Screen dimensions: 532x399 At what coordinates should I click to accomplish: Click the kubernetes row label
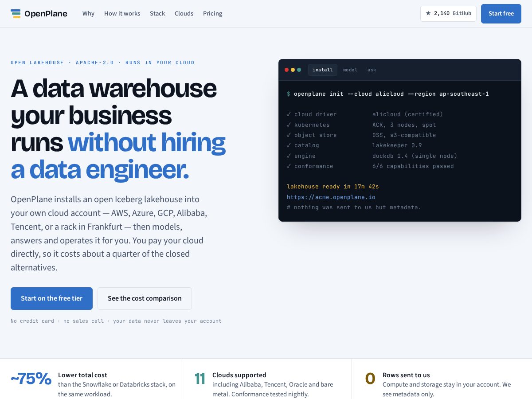coord(312,125)
